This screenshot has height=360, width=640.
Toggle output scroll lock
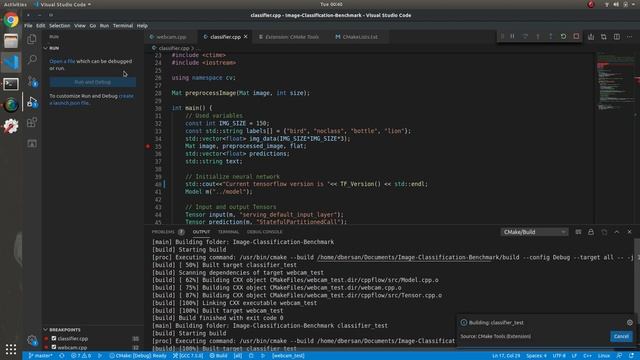(x=591, y=232)
